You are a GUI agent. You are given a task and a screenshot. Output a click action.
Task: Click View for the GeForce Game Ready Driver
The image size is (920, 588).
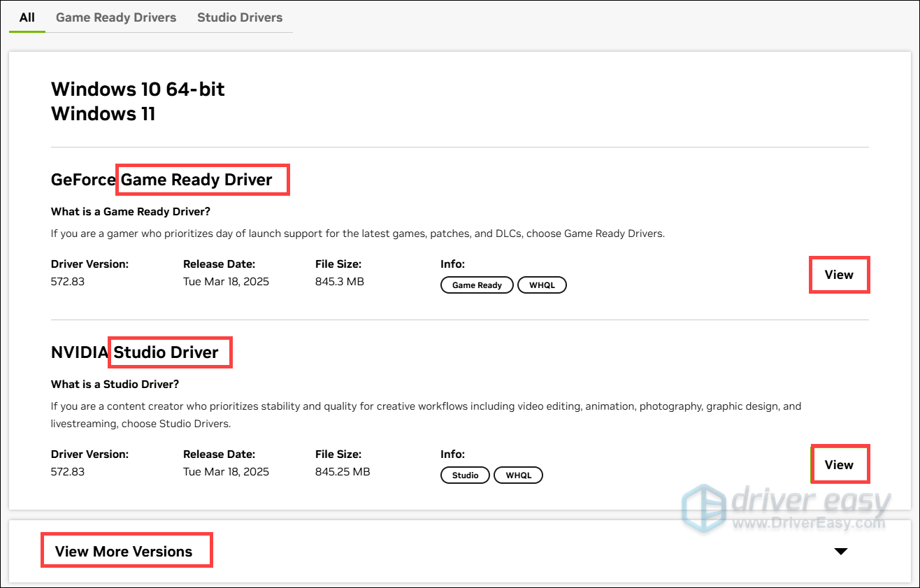(839, 274)
